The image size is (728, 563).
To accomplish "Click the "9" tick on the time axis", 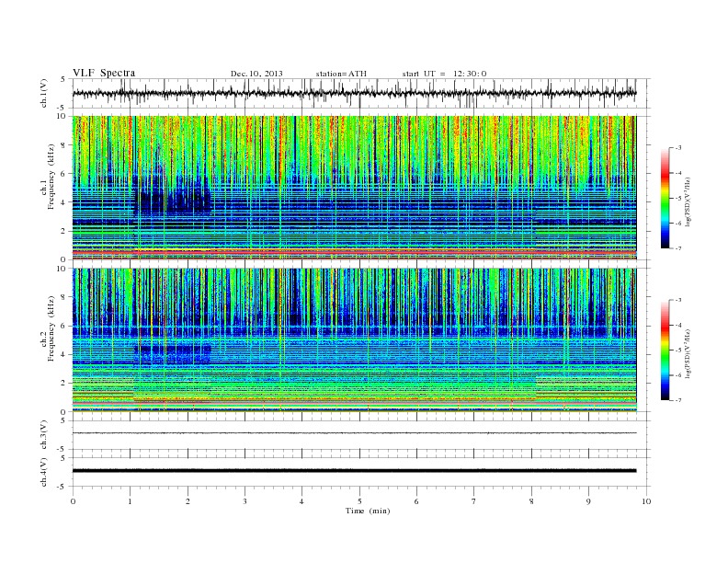I will point(588,501).
